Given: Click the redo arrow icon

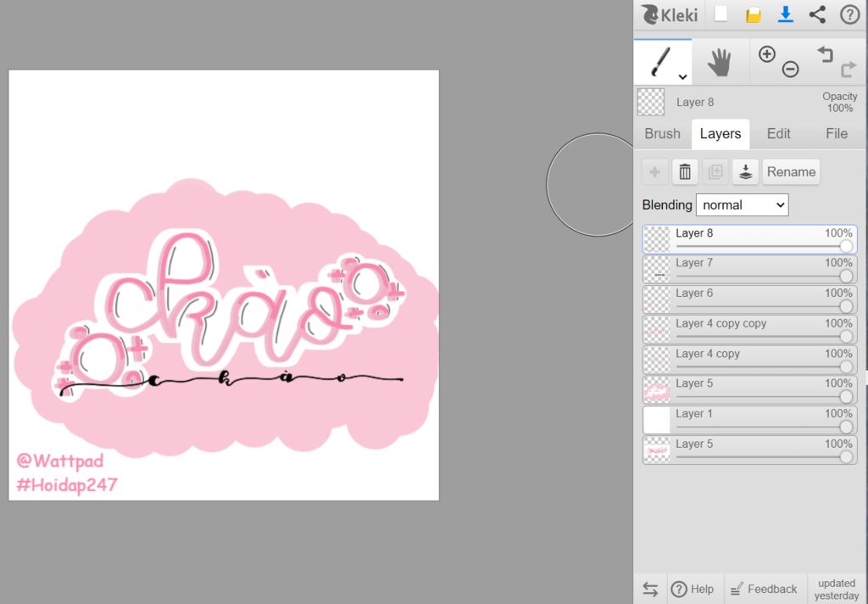Looking at the screenshot, I should 848,70.
